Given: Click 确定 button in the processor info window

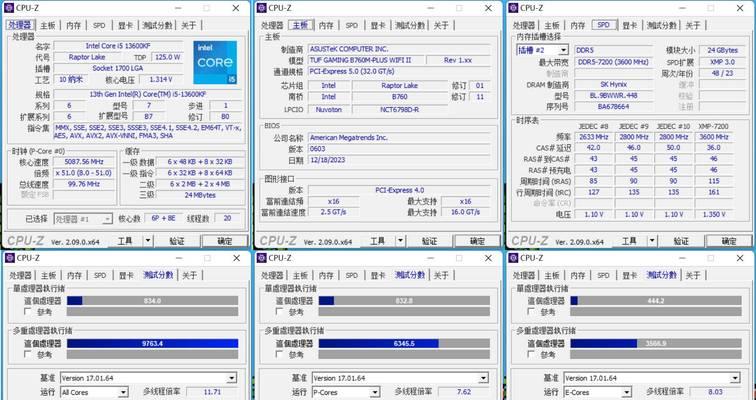Looking at the screenshot, I should pos(225,241).
